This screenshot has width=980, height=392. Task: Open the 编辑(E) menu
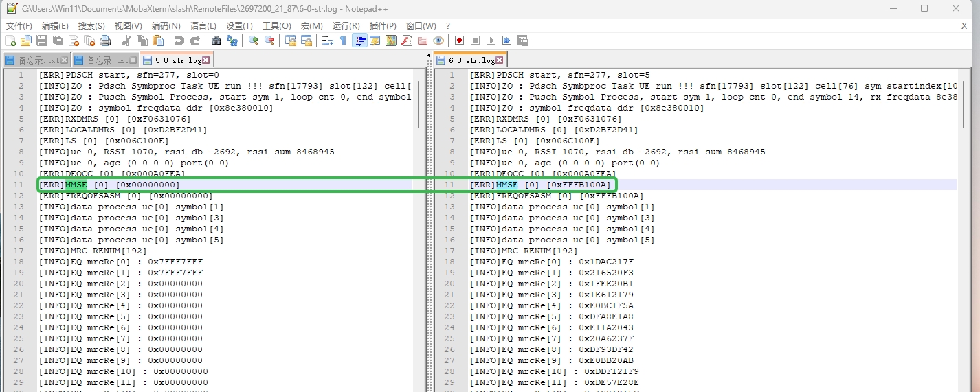[55, 25]
